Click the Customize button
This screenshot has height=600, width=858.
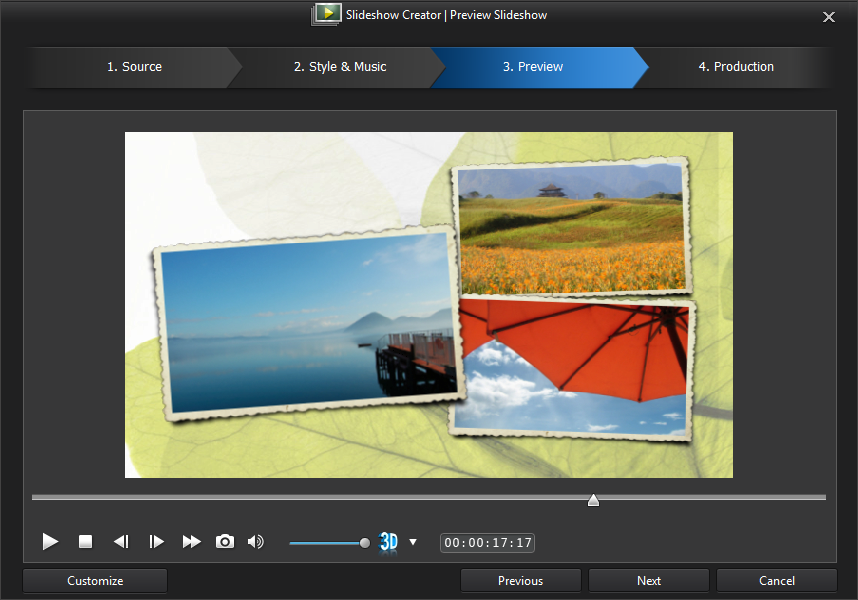tap(95, 581)
